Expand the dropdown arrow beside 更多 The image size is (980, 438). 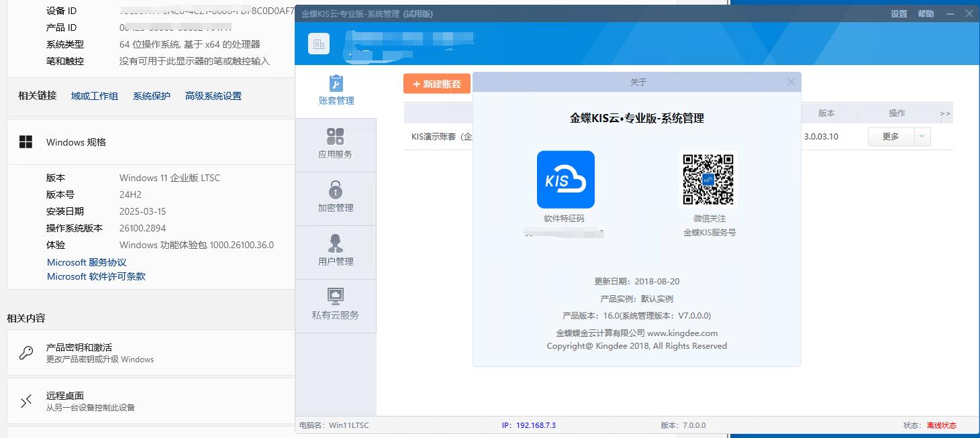click(x=922, y=137)
